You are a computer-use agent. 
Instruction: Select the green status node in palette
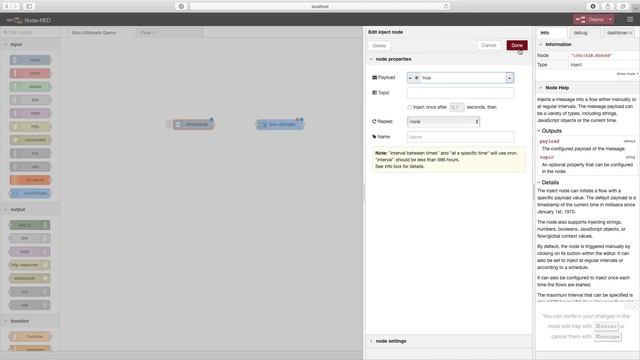pyautogui.click(x=31, y=87)
